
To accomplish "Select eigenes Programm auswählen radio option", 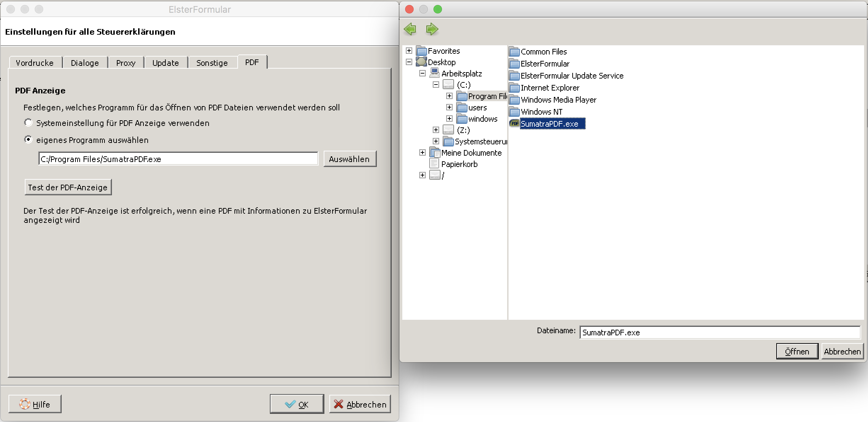I will pyautogui.click(x=28, y=140).
